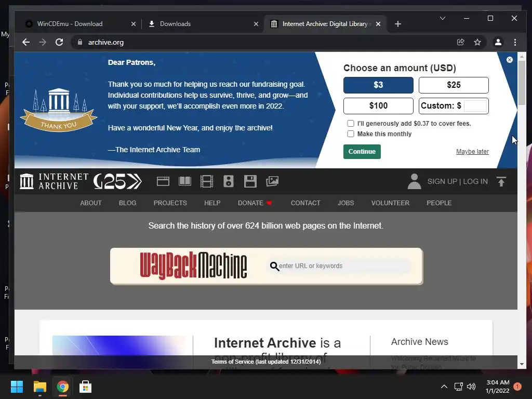532x399 pixels.
Task: Open the CONTACT menu item
Action: (305, 203)
